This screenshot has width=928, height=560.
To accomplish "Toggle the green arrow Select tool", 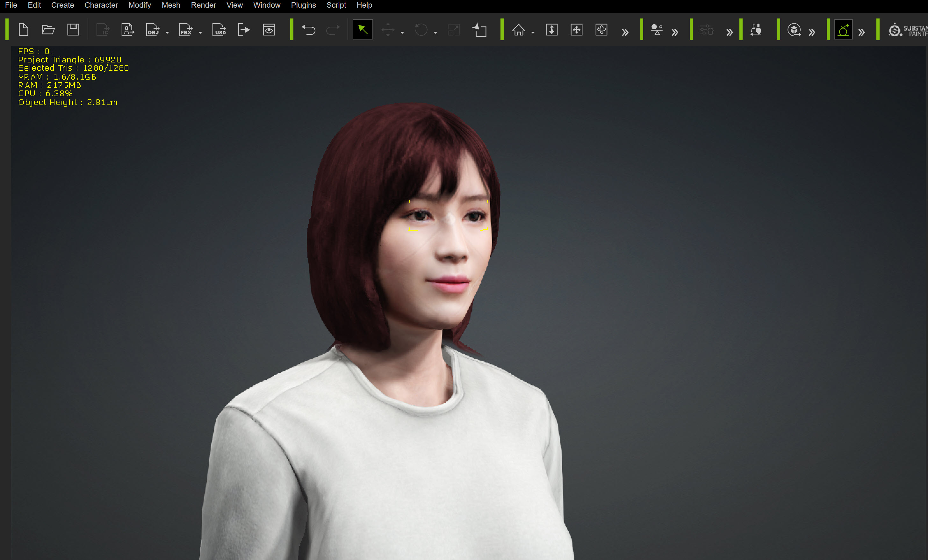I will tap(362, 30).
